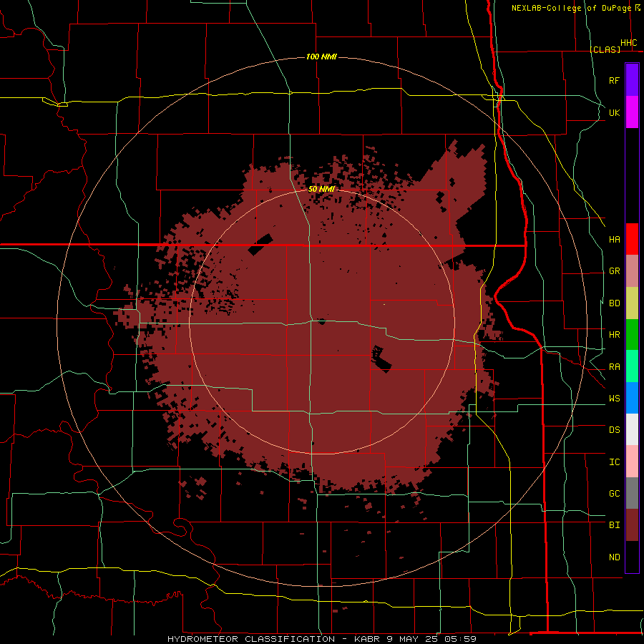
Task: Click the GR legend label
Action: [x=614, y=271]
